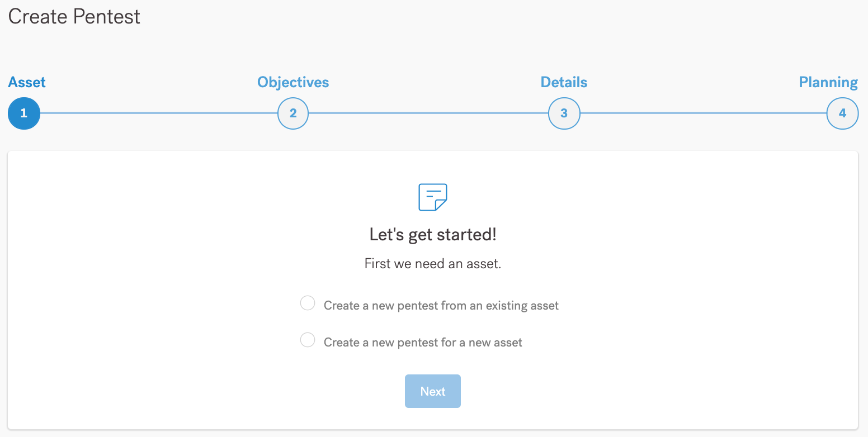
Task: Click the 'Let's get started!' heading
Action: (433, 235)
